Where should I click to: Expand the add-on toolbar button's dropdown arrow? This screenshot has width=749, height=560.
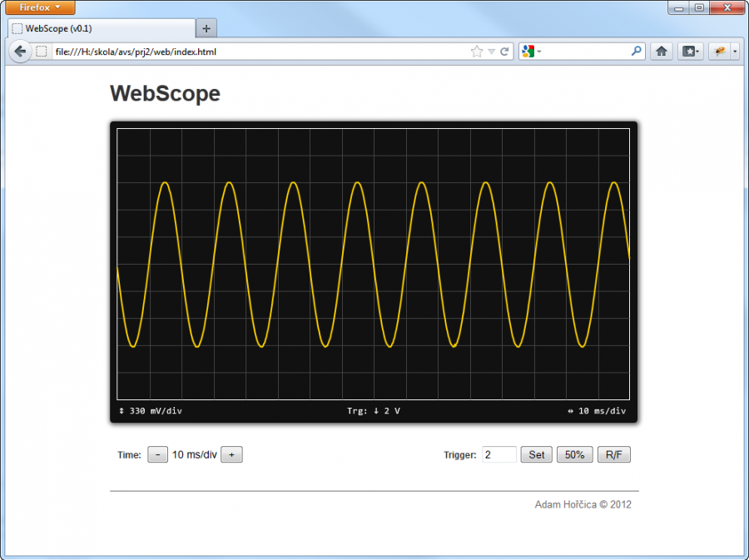pos(735,52)
